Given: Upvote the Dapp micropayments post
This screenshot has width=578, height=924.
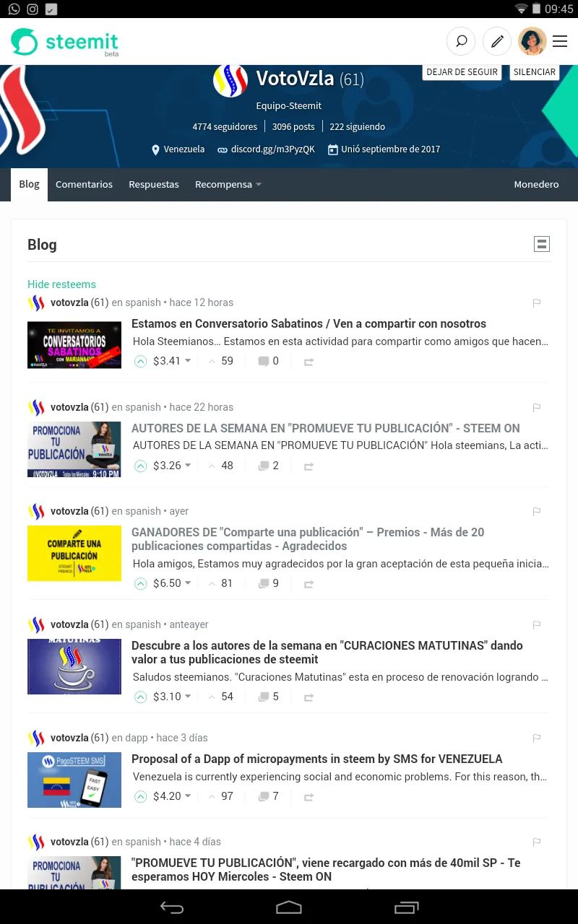Looking at the screenshot, I should click(x=141, y=796).
